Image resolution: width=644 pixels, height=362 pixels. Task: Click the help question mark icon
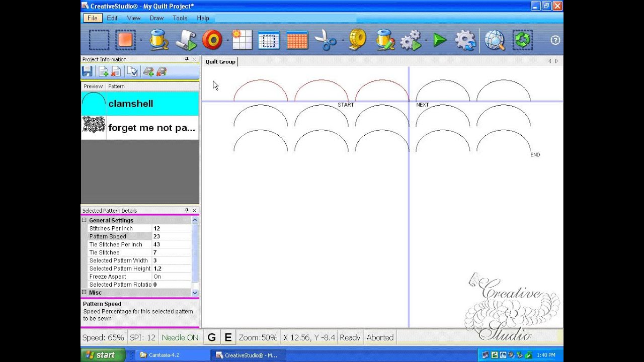[555, 40]
